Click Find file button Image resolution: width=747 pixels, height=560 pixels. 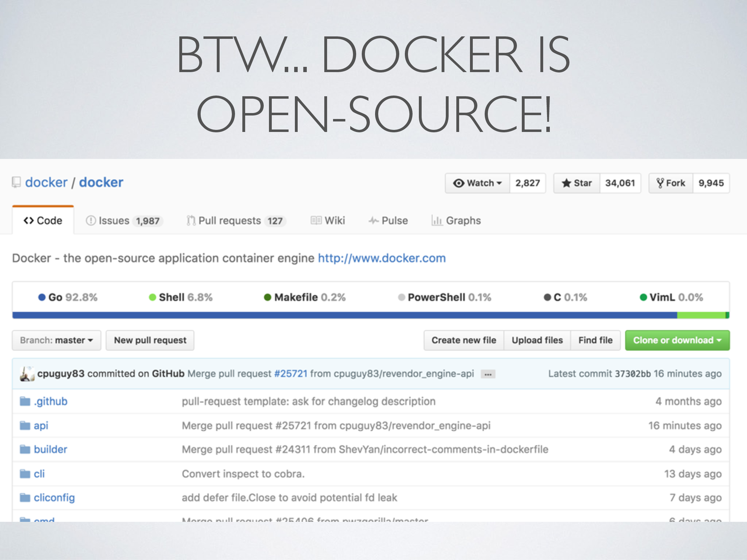pyautogui.click(x=595, y=340)
